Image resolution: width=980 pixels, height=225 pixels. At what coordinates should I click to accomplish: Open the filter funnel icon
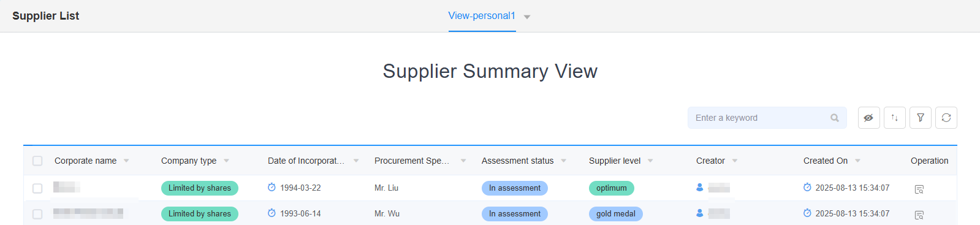(921, 118)
